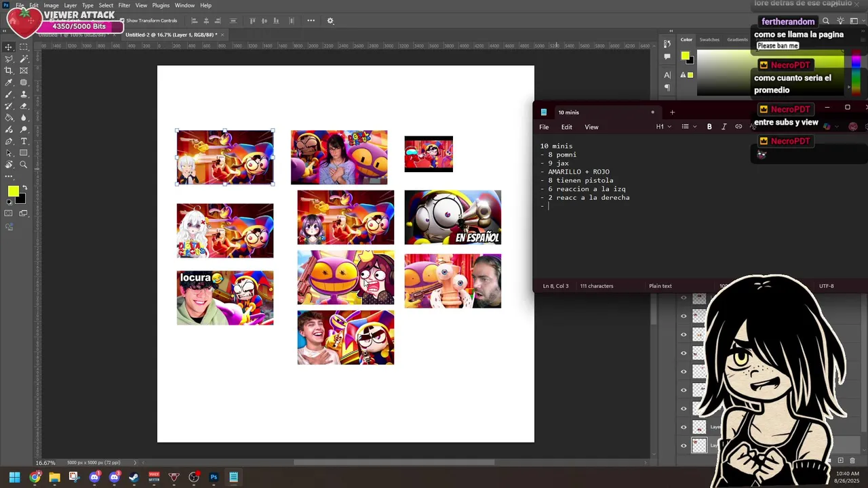The height and width of the screenshot is (488, 868).
Task: Select the Horizontal Type tool
Action: pos(24,141)
